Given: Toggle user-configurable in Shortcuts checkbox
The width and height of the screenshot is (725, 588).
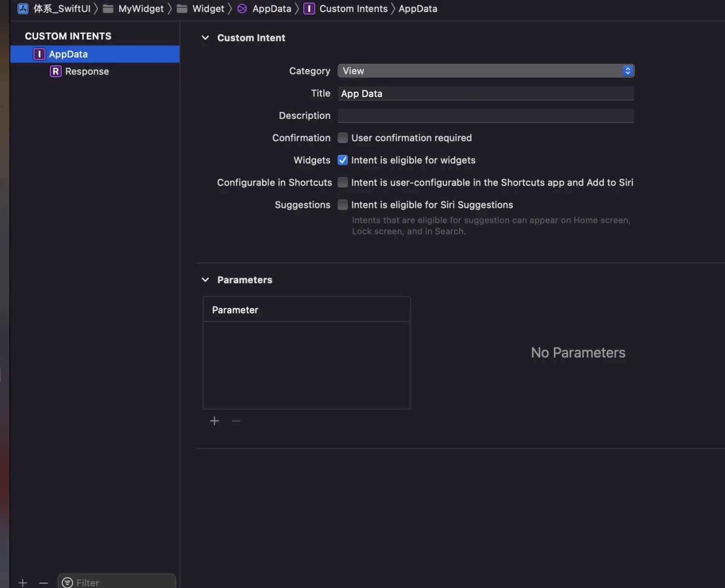Looking at the screenshot, I should 343,183.
